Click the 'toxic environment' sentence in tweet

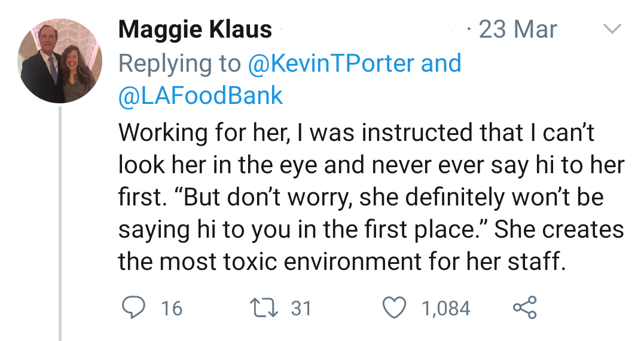(341, 262)
